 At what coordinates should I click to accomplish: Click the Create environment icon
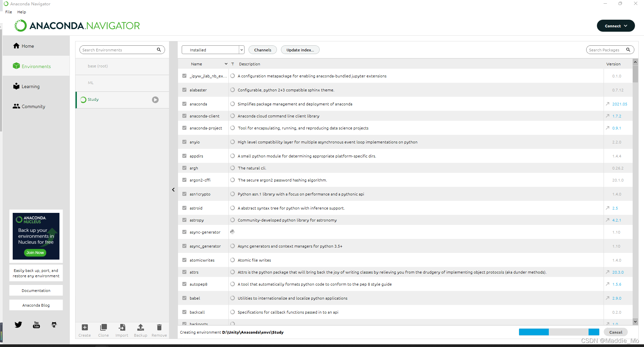(x=85, y=328)
